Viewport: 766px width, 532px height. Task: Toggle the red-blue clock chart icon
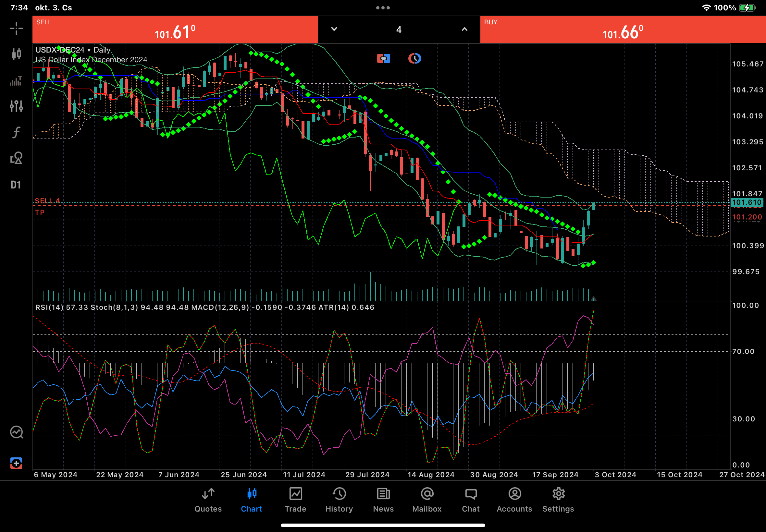pyautogui.click(x=414, y=59)
